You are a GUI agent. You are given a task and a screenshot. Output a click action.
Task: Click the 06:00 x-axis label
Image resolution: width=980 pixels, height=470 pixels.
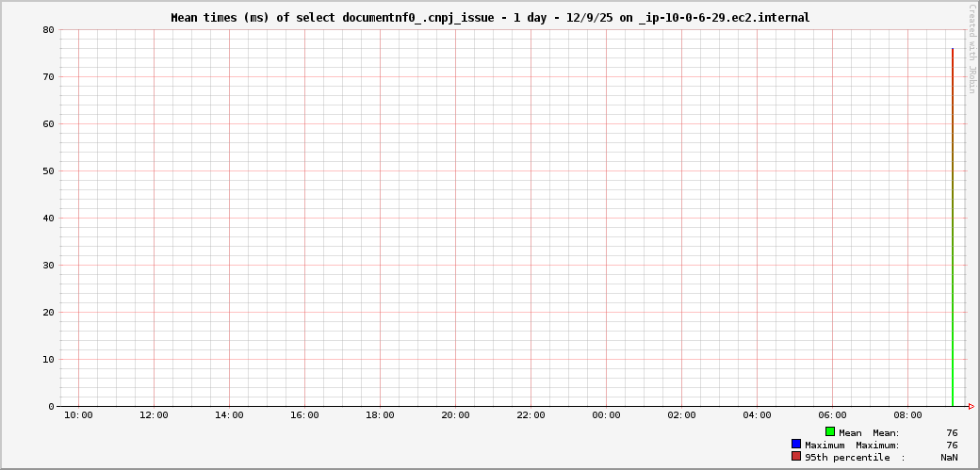(832, 415)
